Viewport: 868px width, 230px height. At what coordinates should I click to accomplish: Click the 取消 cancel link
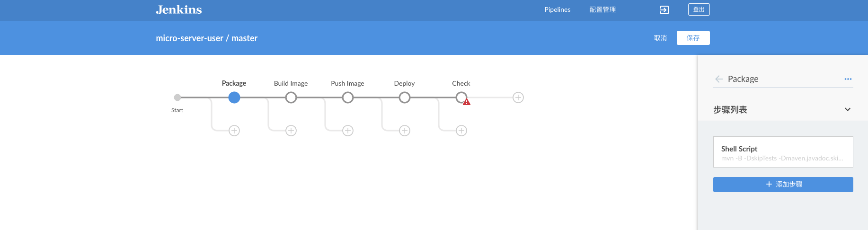click(x=660, y=38)
